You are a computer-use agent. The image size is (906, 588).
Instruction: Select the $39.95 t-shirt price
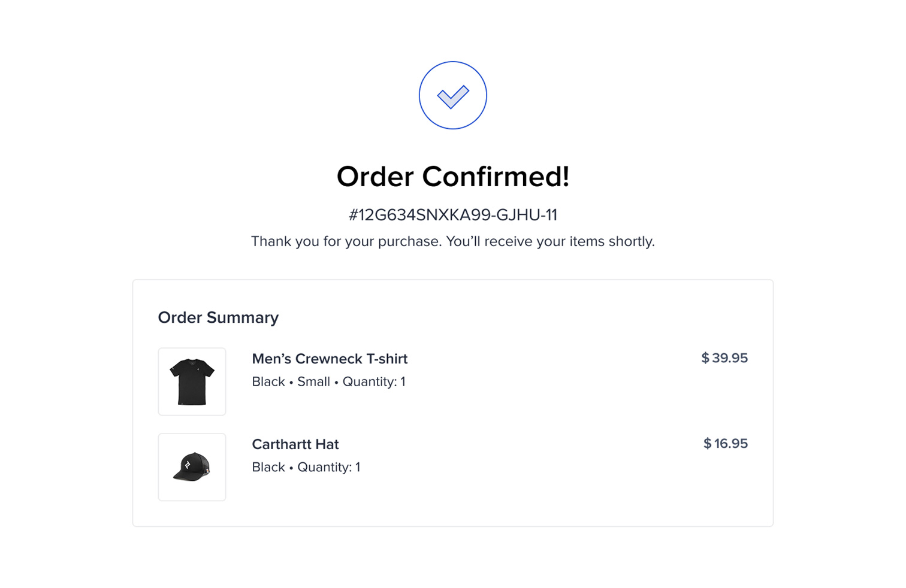point(724,358)
